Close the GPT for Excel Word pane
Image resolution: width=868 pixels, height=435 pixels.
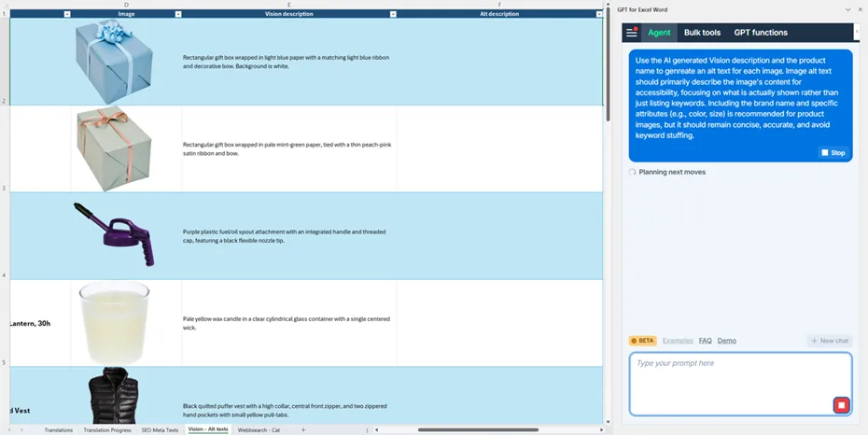coord(860,9)
